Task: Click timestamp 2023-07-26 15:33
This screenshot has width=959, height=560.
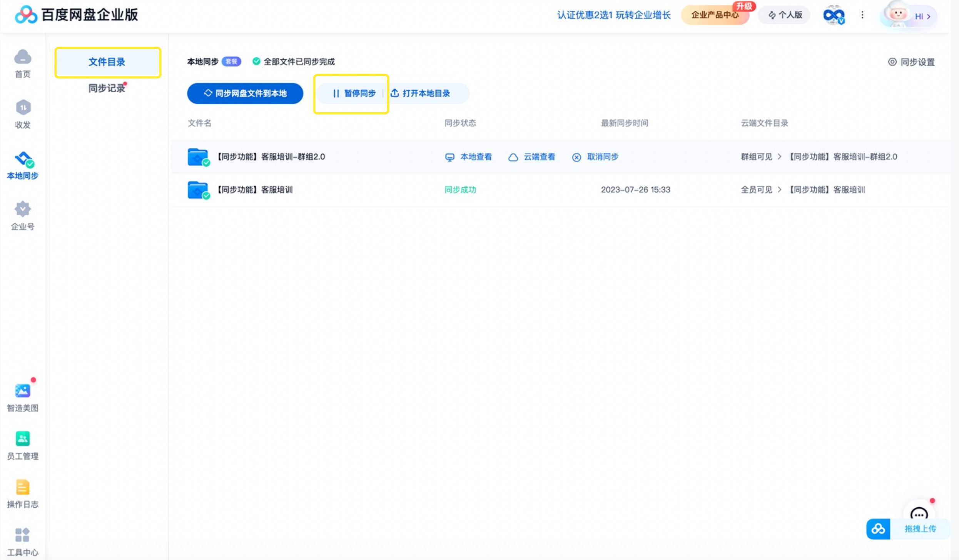Action: (635, 190)
